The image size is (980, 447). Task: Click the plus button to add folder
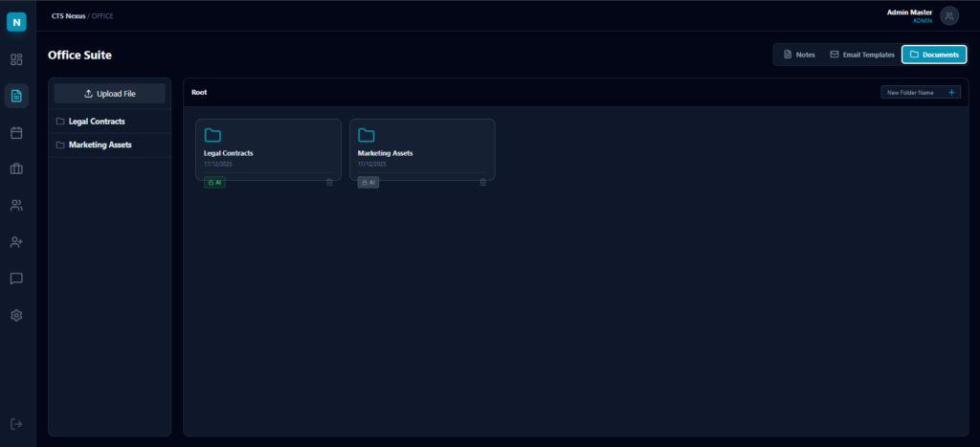tap(951, 93)
